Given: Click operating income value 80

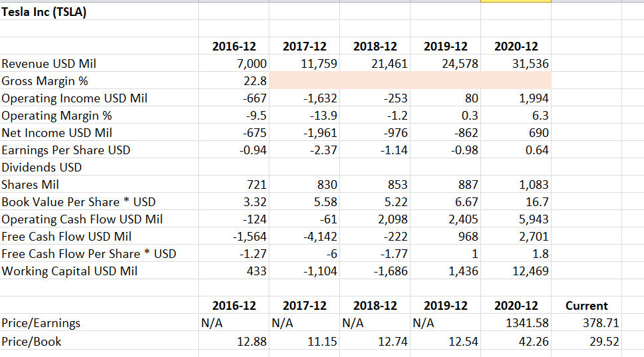Looking at the screenshot, I should [472, 98].
